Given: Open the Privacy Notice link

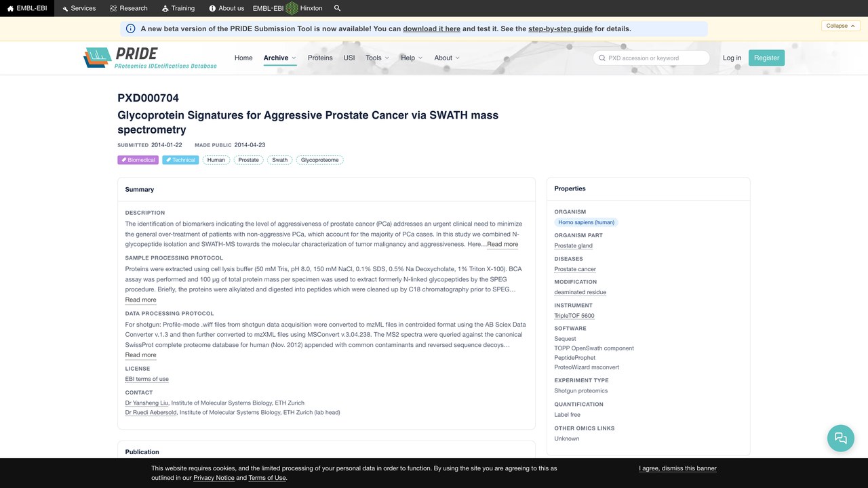Looking at the screenshot, I should coord(214,478).
